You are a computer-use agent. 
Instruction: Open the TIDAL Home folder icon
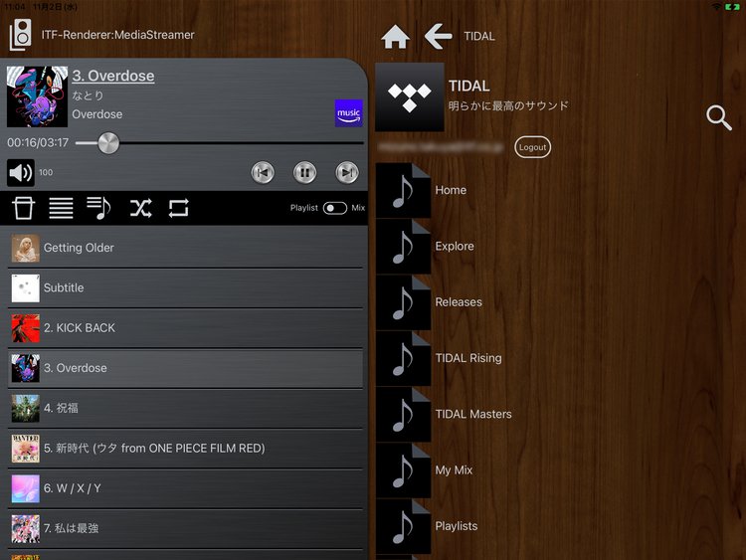point(404,190)
